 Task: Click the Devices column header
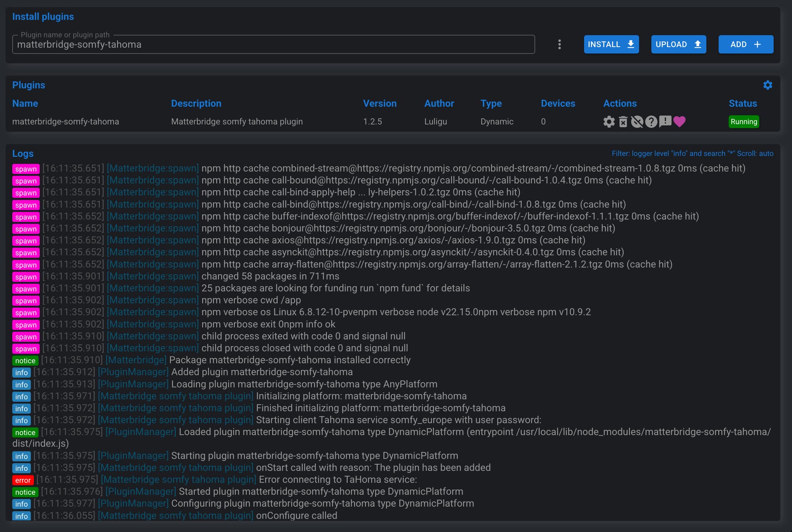pyautogui.click(x=558, y=104)
